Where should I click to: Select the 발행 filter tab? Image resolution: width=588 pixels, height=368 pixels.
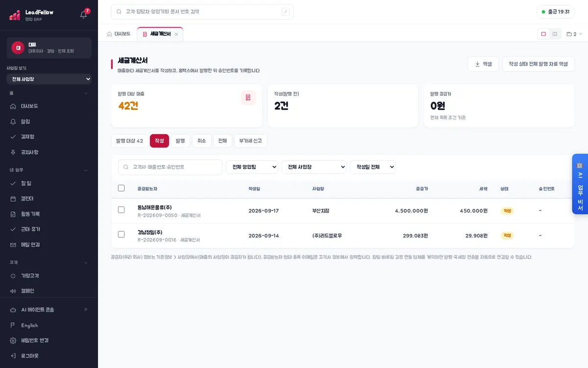(180, 141)
